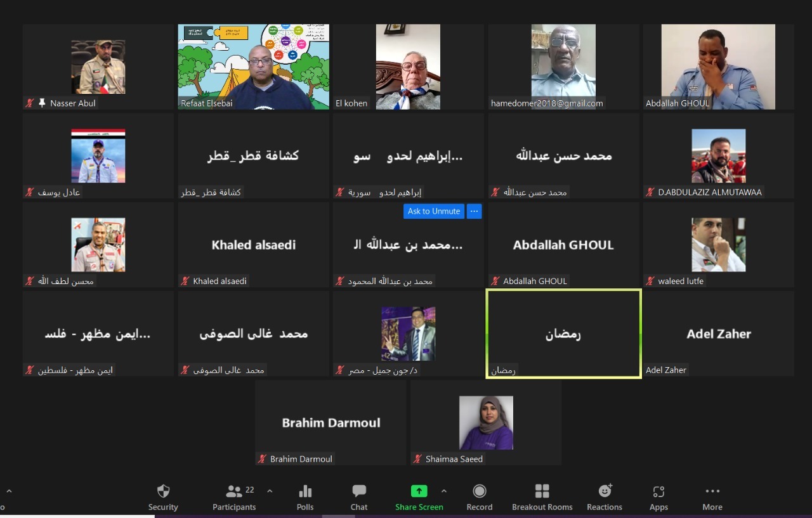
Task: Click muted mic icon of Shaimaa Saeed
Action: point(417,459)
